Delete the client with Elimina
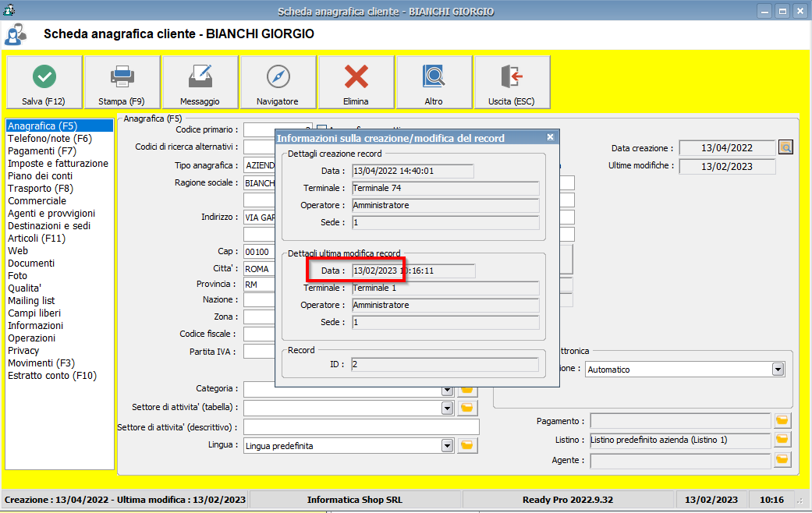This screenshot has height=513, width=812. coord(356,83)
